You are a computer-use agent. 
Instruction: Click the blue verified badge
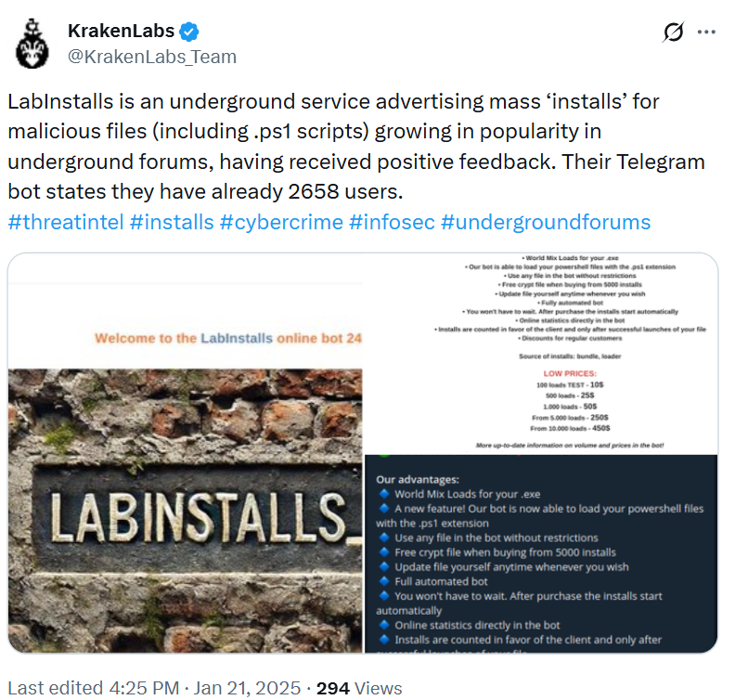[189, 32]
